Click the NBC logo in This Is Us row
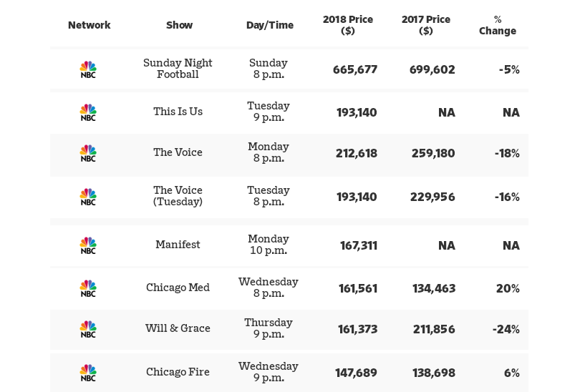The height and width of the screenshot is (392, 580). click(88, 112)
